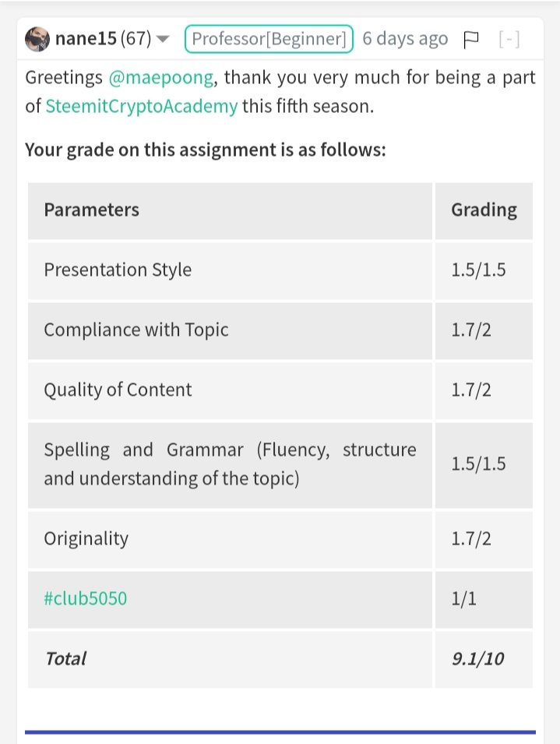560x744 pixels.
Task: Click the Presentation Style row cell
Action: (230, 270)
